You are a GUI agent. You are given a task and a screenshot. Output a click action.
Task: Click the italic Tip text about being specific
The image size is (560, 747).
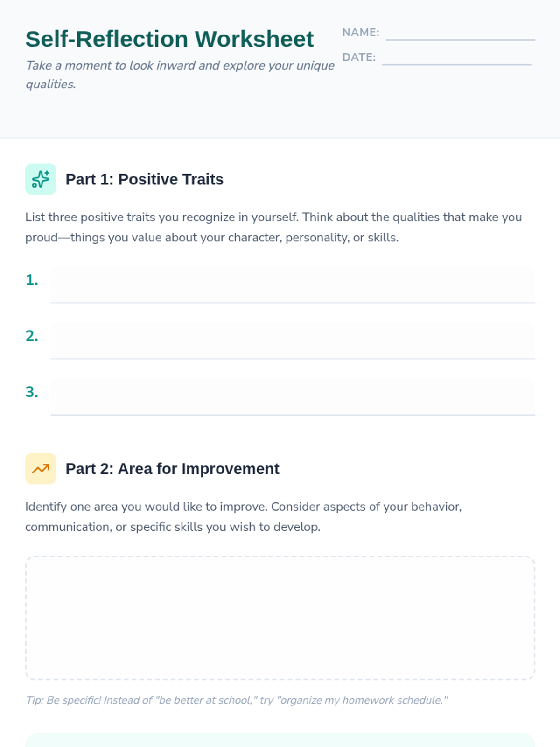tap(237, 700)
